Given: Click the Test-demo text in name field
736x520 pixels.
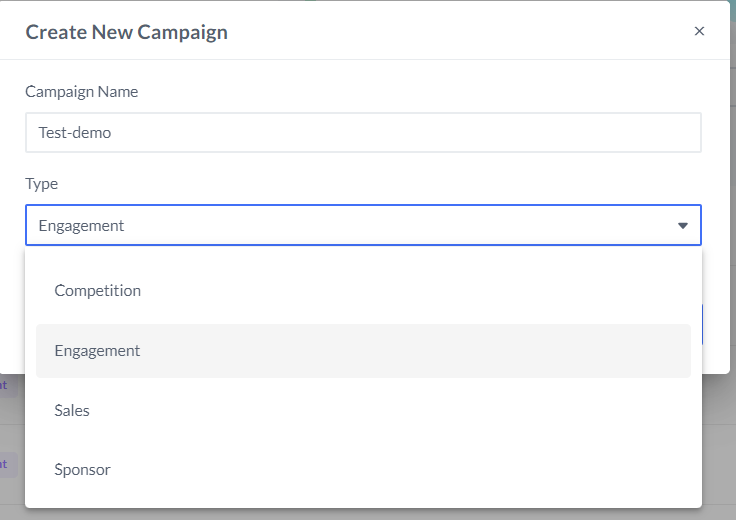Looking at the screenshot, I should click(75, 132).
